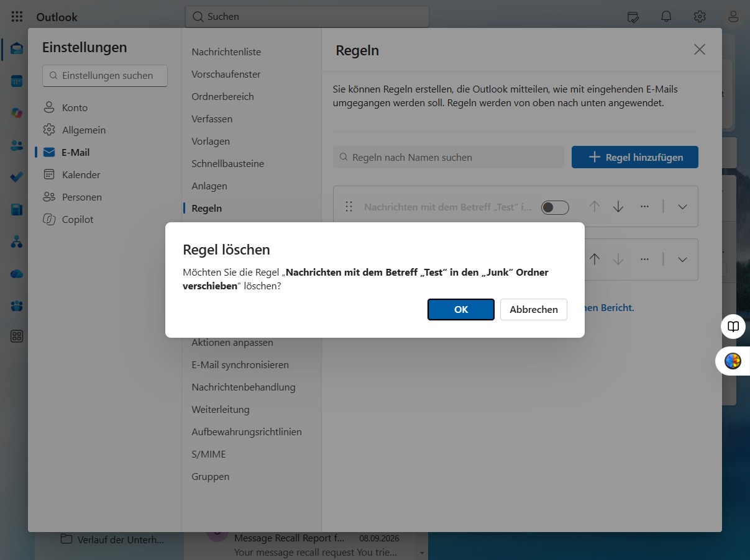
Task: Open settings gear in header
Action: click(700, 17)
